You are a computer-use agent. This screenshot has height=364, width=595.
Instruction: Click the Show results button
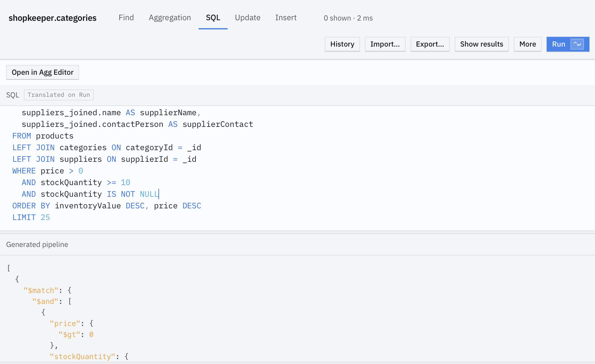click(x=481, y=44)
